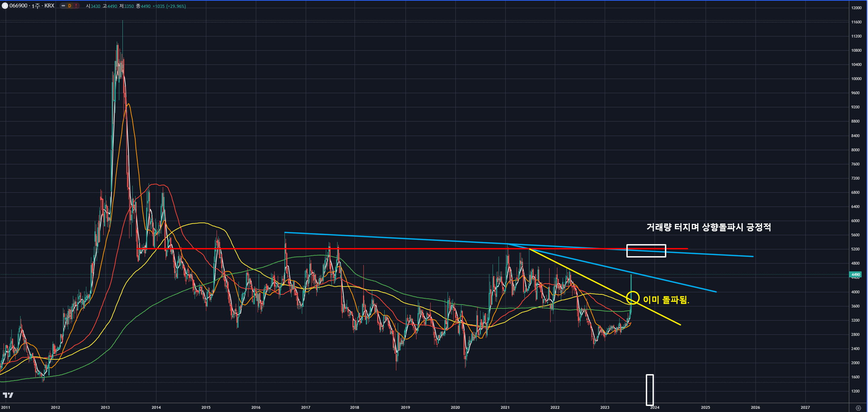Click the orange D delayed-data indicator
This screenshot has height=412, width=868.
coord(70,6)
